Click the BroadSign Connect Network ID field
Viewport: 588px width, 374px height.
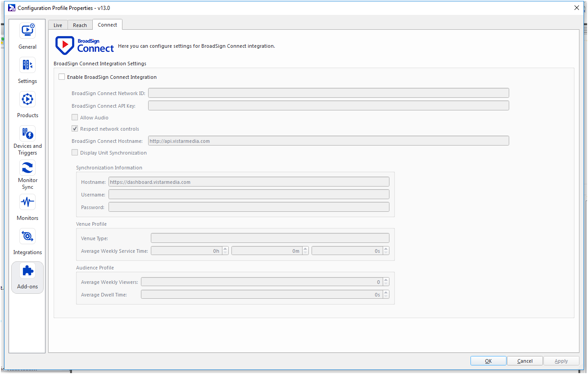(x=329, y=93)
